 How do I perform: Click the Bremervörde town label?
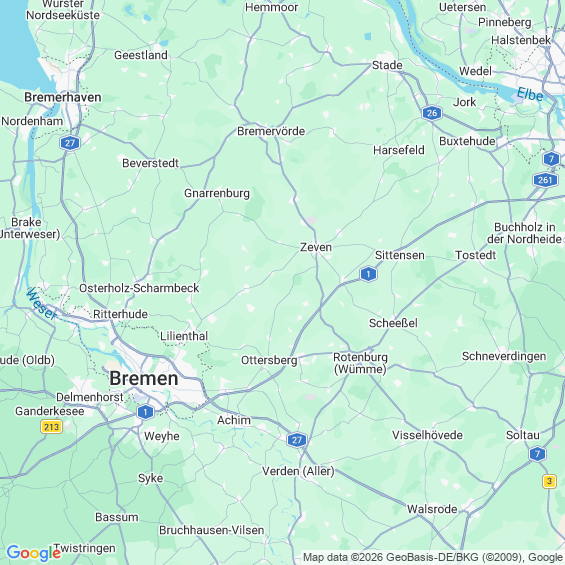[x=271, y=131]
